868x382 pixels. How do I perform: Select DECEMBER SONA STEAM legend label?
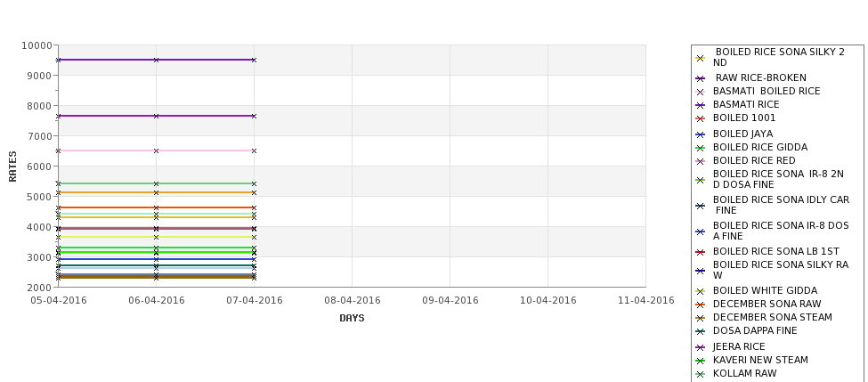coord(772,317)
